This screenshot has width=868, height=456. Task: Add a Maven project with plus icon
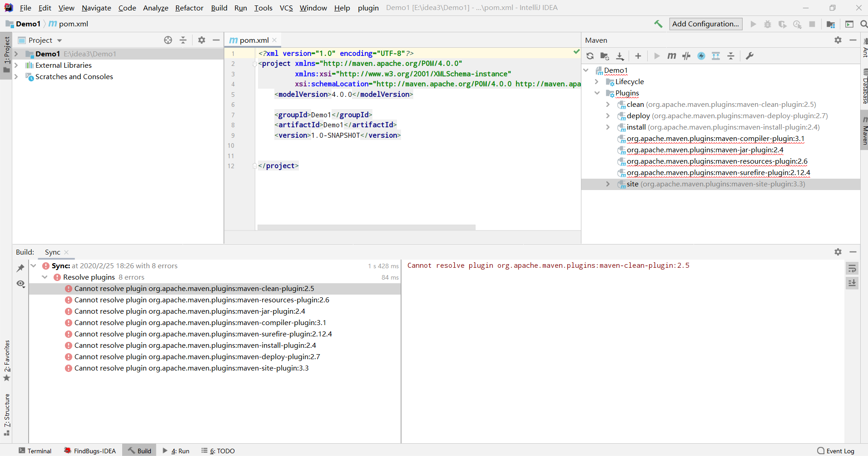[x=638, y=56]
